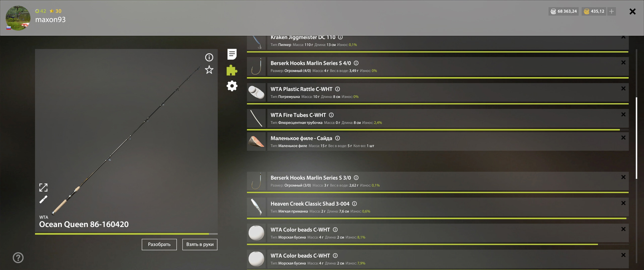This screenshot has height=270, width=644.
Task: Remove Berserk Hooks Marlin Series S 4/0
Action: (623, 62)
